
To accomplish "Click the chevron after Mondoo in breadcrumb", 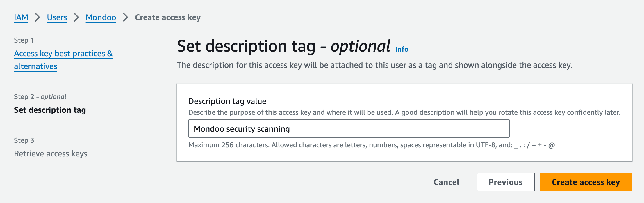I will click(125, 17).
